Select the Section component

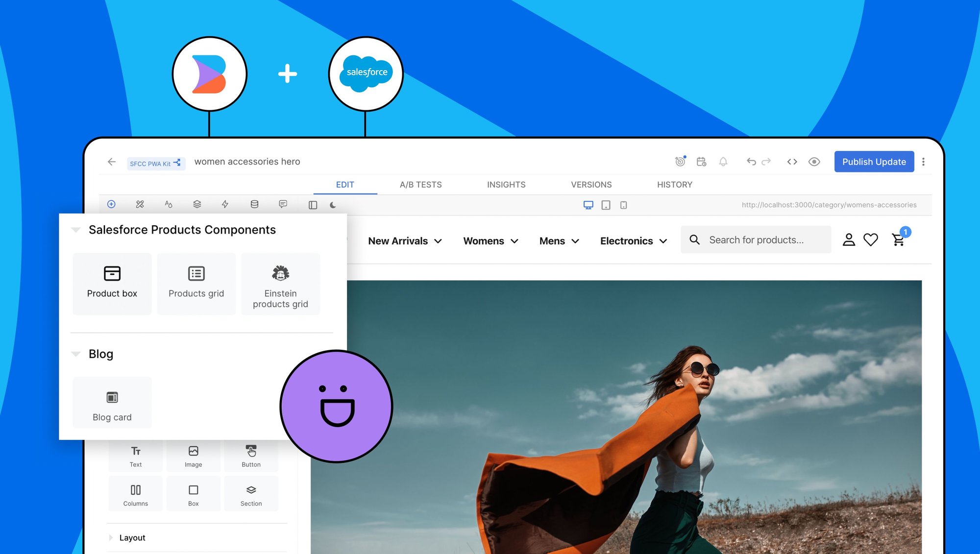tap(251, 494)
